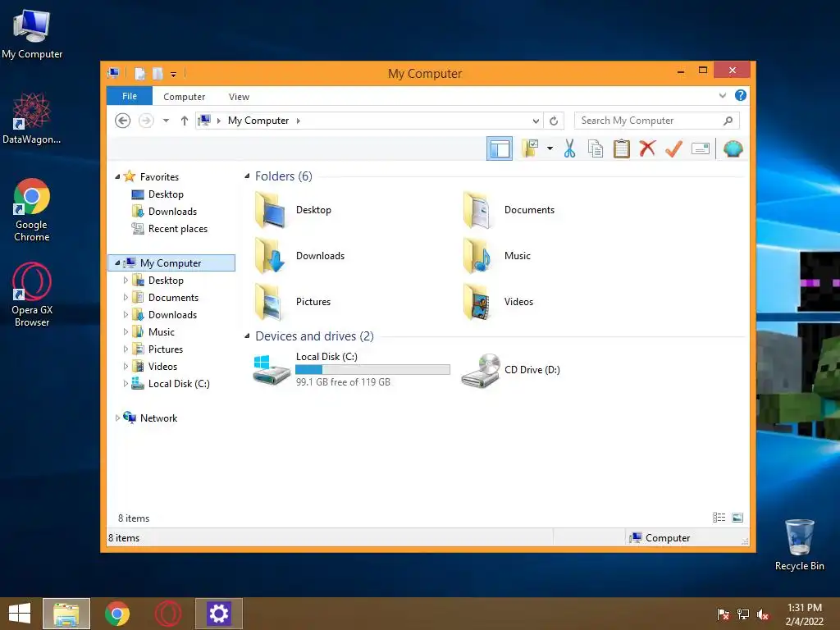Click the Up one level arrow
This screenshot has height=630, width=840.
(185, 121)
